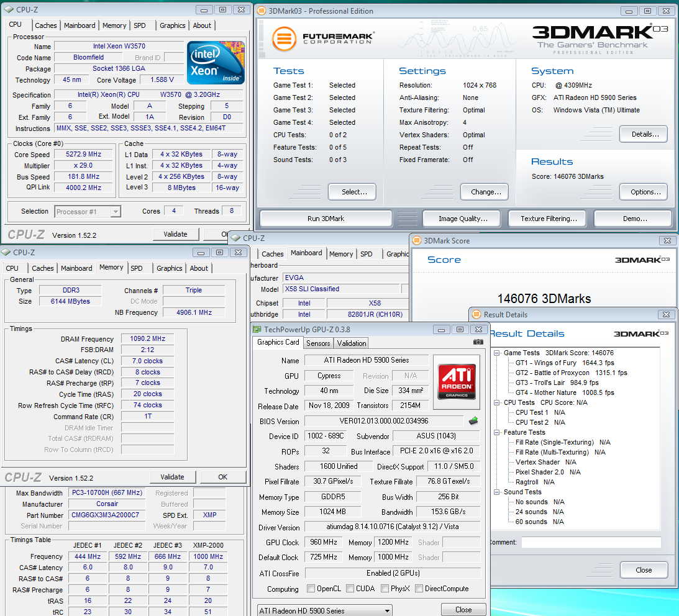
Task: Collapse the Game Tests tree node
Action: [x=498, y=353]
